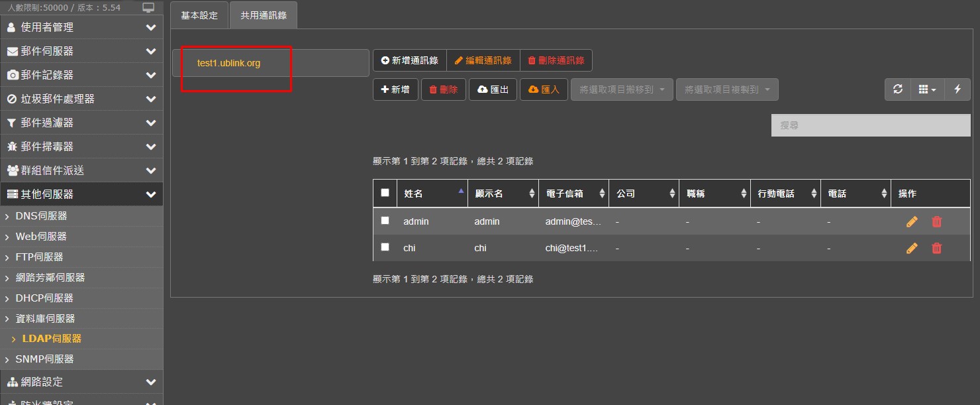Switch to the 基本設定 tab

pyautogui.click(x=199, y=15)
